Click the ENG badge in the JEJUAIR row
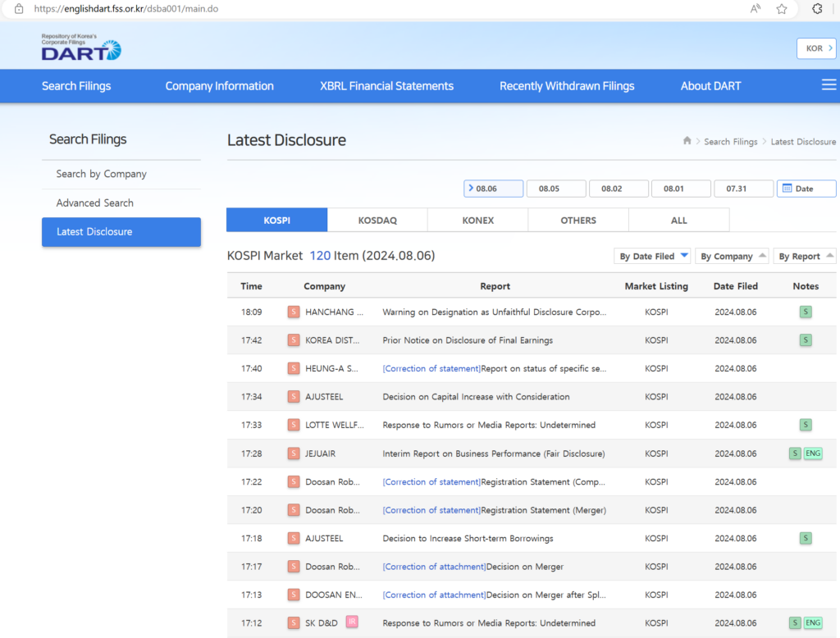 tap(813, 453)
